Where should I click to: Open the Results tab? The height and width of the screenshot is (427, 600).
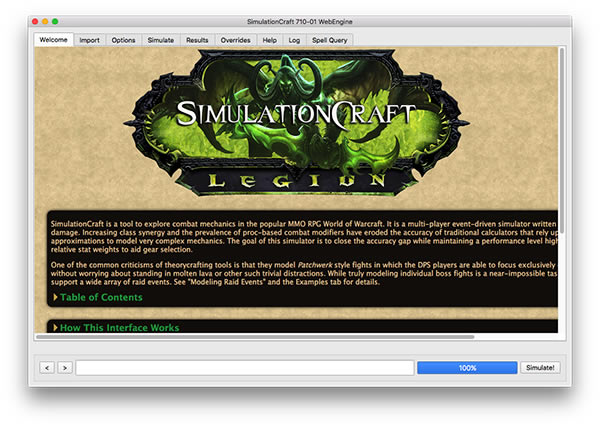coord(197,40)
